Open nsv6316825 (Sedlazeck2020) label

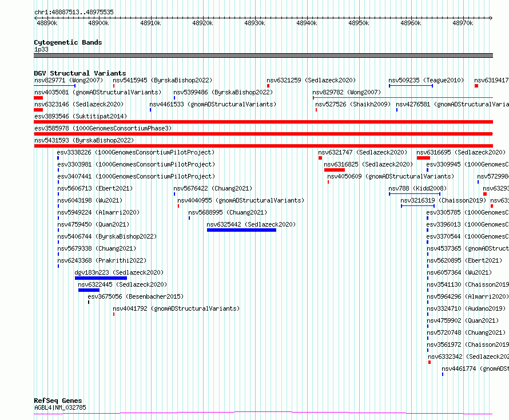click(368, 164)
